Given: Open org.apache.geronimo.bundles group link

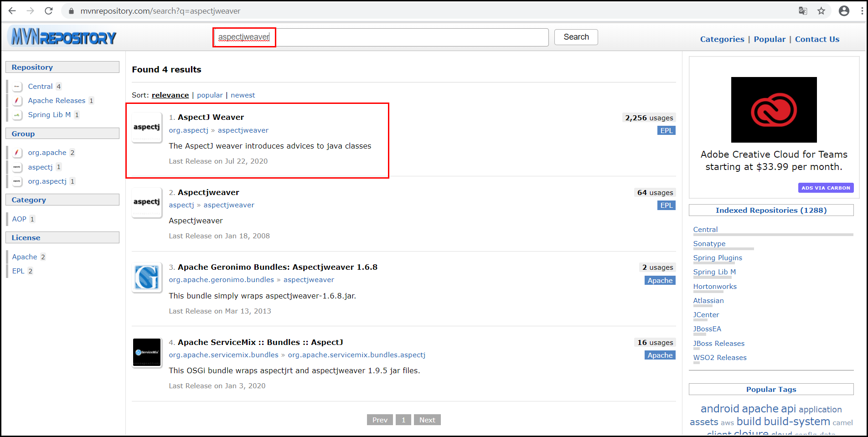Looking at the screenshot, I should (221, 280).
